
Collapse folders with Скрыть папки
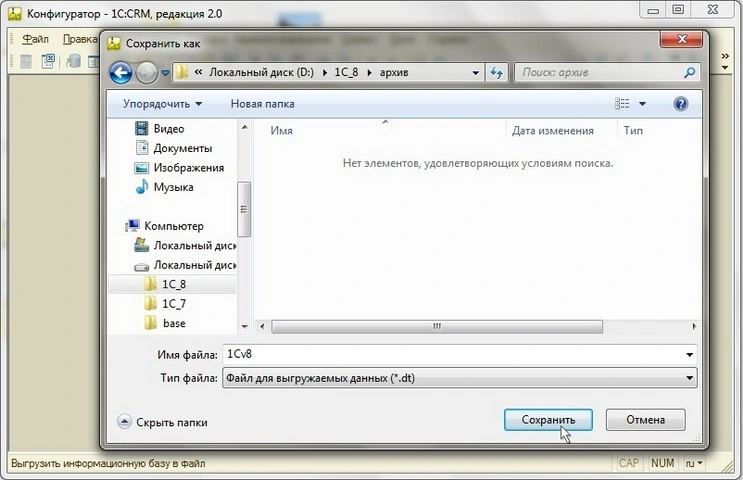[163, 422]
